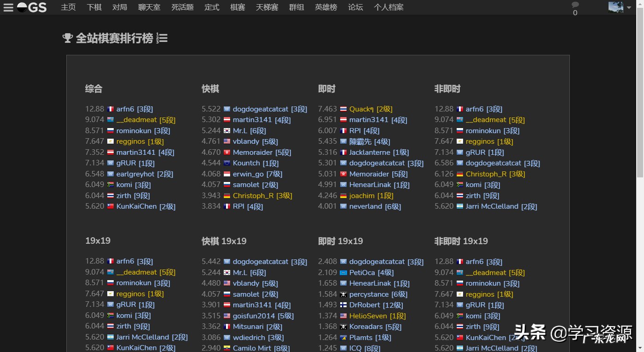The image size is (644, 352).
Task: Click the flag icon beside ICQ
Action: click(343, 348)
